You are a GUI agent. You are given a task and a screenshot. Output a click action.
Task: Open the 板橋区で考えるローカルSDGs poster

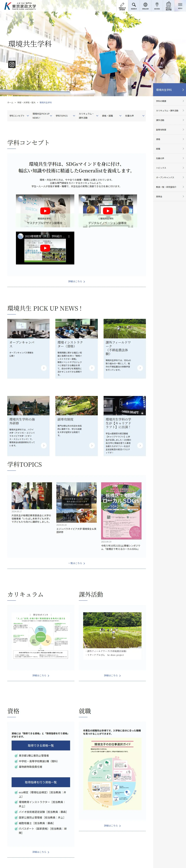(121, 511)
